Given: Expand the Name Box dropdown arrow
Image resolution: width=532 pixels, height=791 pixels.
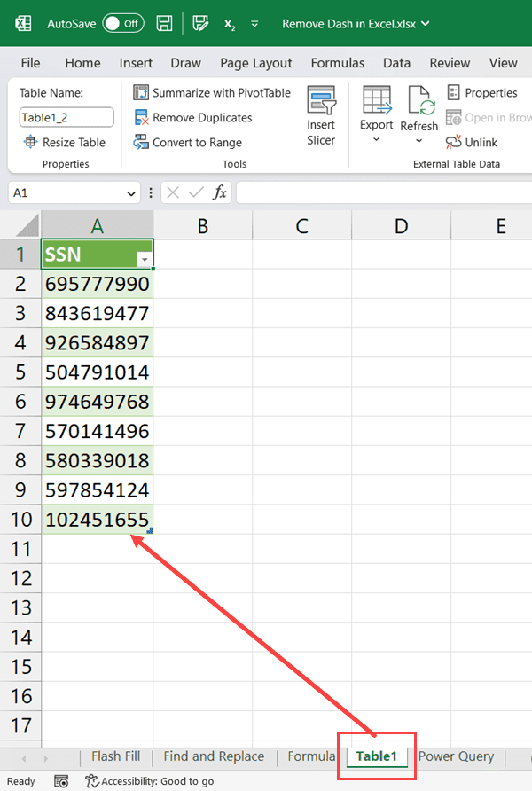Looking at the screenshot, I should (131, 192).
